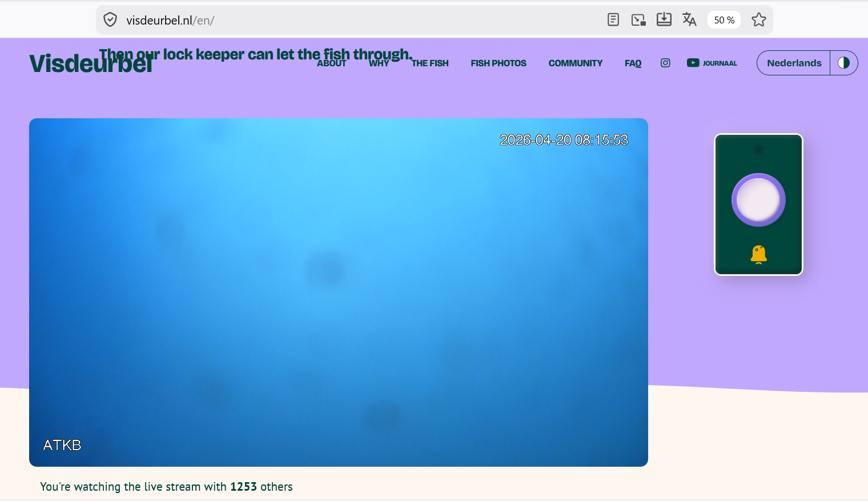Open the YouTube JOURNAAL link
The image size is (868, 501).
[712, 63]
